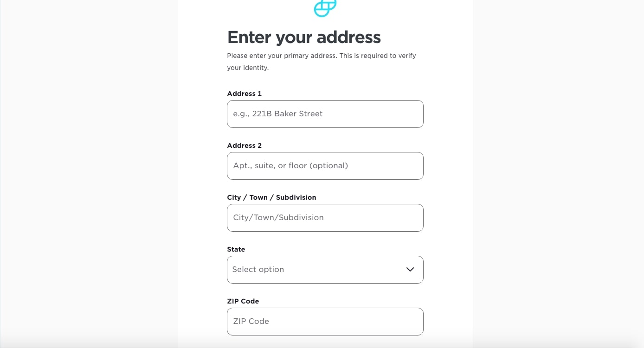Click the "your identity." text line

tap(248, 68)
